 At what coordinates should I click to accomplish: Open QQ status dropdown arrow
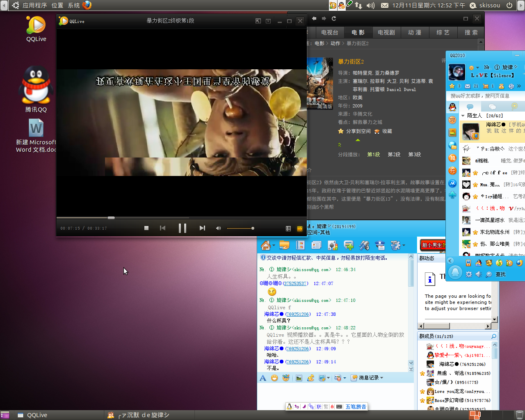477,68
